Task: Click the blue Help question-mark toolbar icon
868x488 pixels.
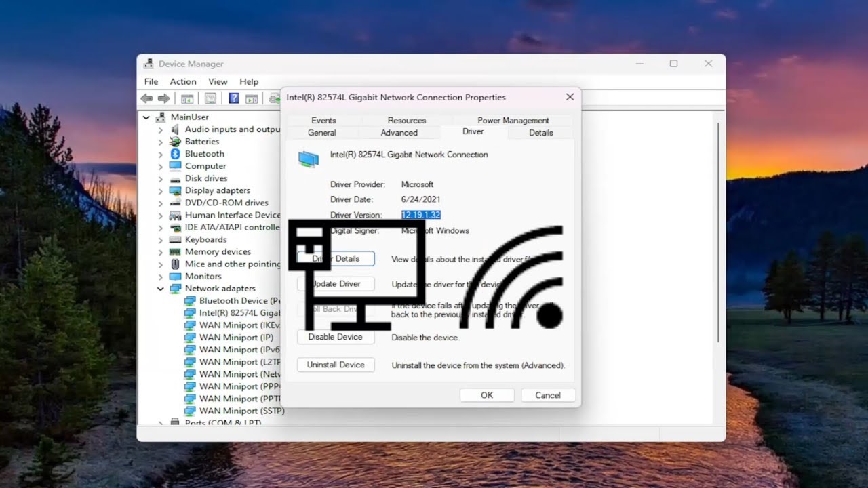Action: pos(233,98)
